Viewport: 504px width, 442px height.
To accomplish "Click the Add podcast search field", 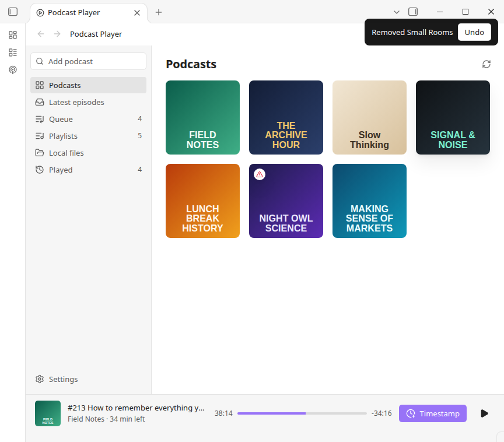I will (89, 61).
